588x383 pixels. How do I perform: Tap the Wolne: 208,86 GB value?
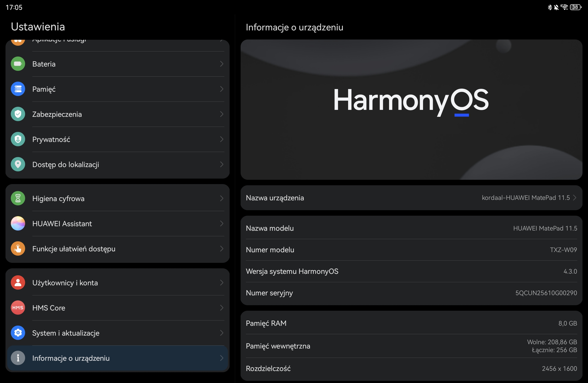[552, 342]
